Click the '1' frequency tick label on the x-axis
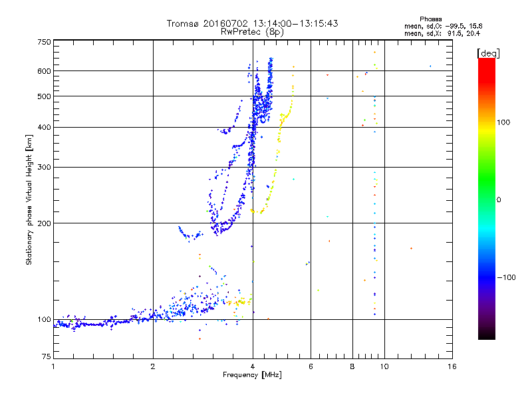The image size is (532, 399). (53, 366)
